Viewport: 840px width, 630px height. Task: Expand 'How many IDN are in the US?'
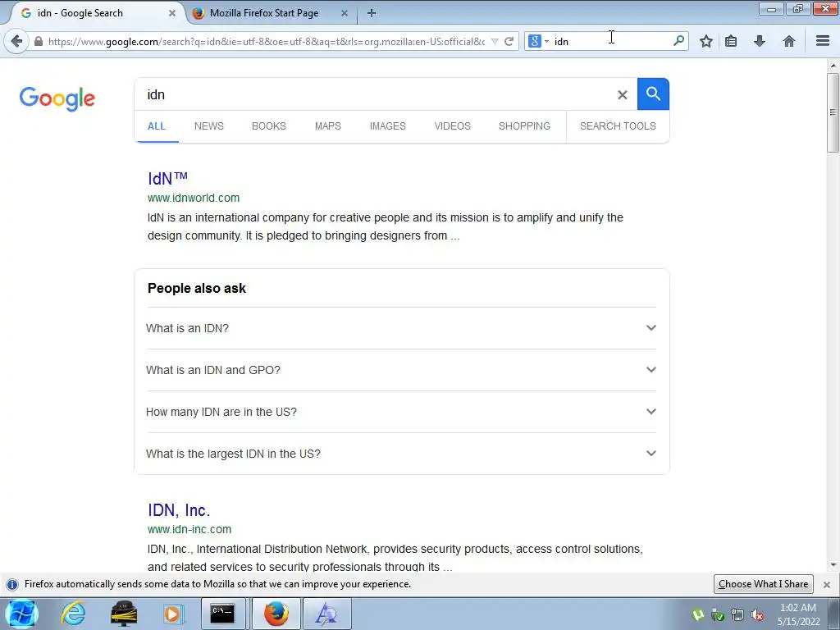tap(400, 412)
